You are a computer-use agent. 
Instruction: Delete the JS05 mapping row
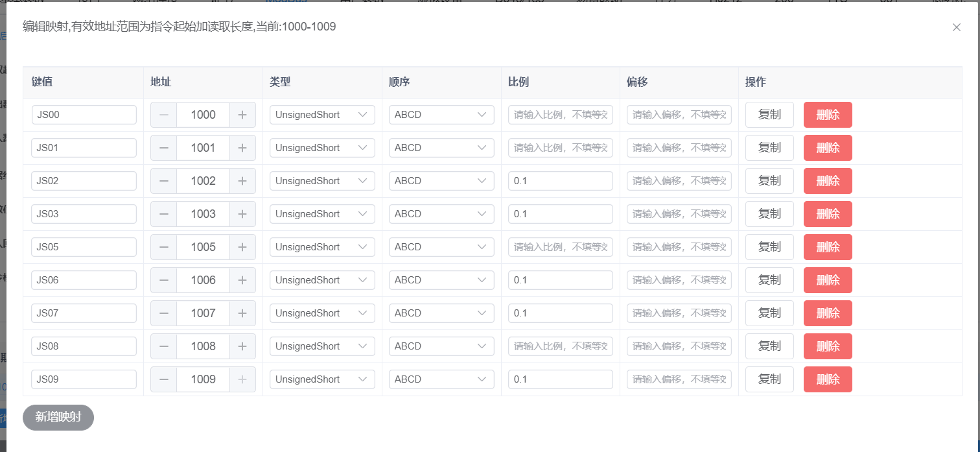click(828, 247)
